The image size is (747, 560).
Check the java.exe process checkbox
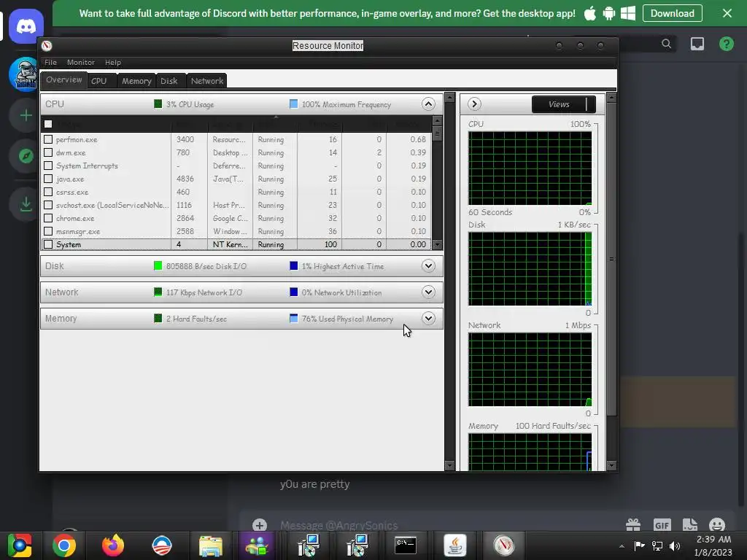(48, 179)
